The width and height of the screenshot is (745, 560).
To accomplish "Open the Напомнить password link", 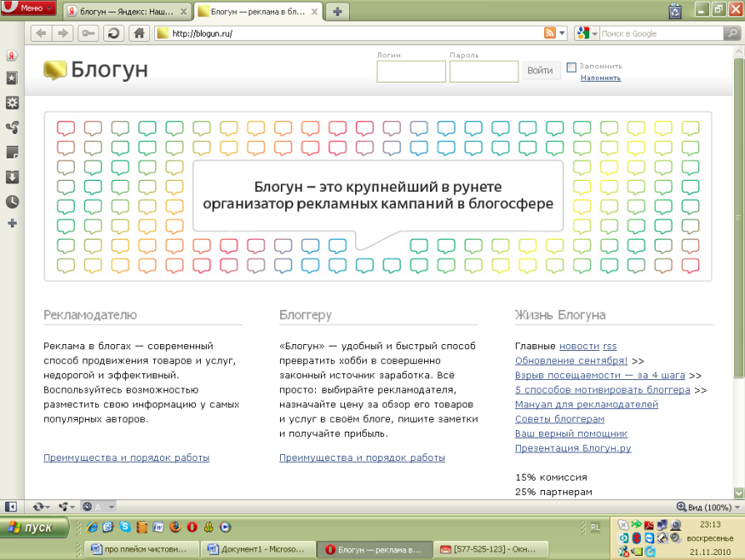I will [601, 77].
